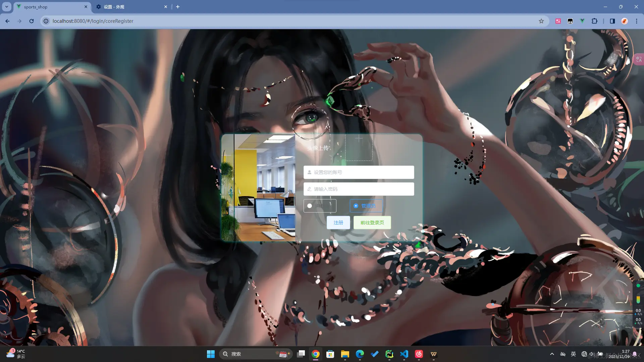Bookmark this page with the star icon

(541, 21)
